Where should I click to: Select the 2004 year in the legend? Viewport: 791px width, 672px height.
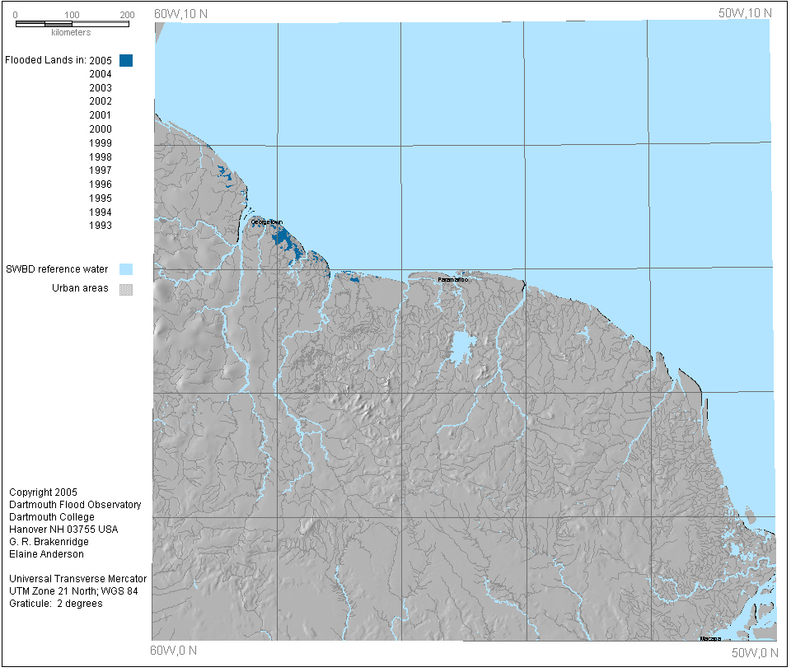tap(101, 74)
